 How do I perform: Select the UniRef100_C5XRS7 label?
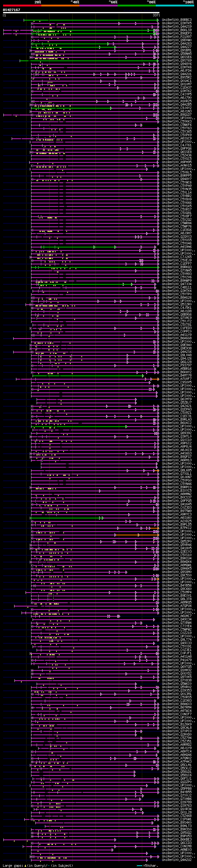coord(177,210)
